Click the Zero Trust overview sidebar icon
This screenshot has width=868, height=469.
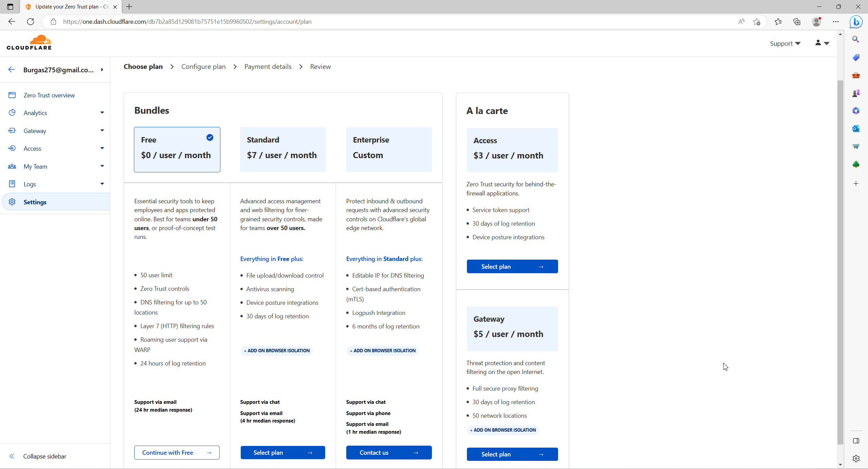click(x=12, y=95)
